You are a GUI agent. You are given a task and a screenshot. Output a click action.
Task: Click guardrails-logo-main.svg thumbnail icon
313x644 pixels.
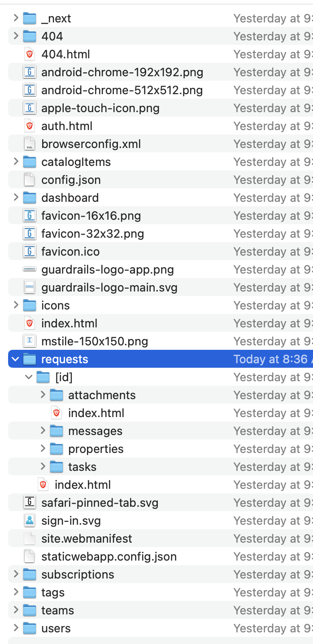30,287
